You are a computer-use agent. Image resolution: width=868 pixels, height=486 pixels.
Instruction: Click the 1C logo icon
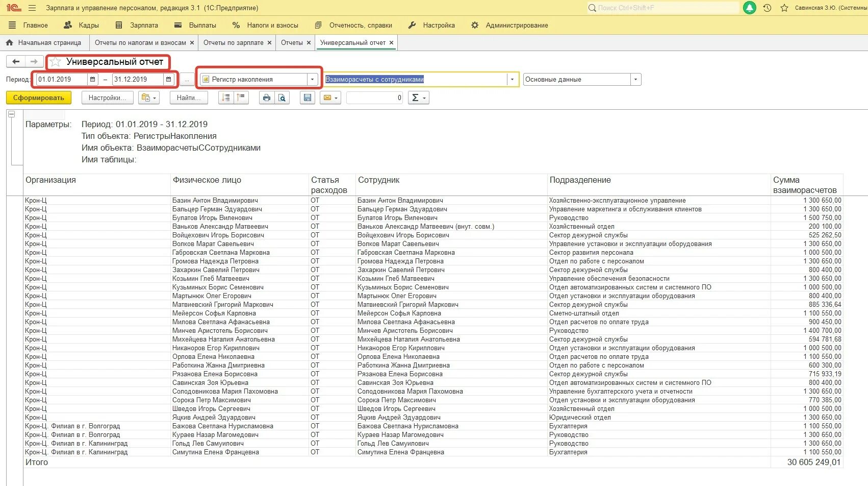13,8
